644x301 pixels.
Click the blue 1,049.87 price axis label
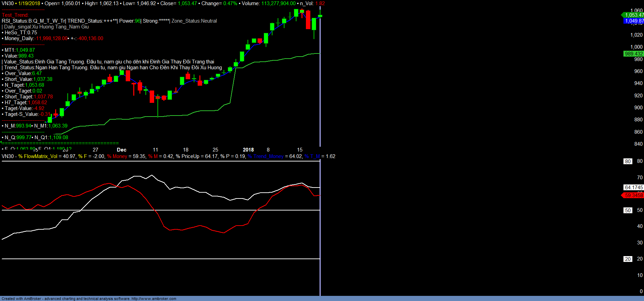[634, 21]
